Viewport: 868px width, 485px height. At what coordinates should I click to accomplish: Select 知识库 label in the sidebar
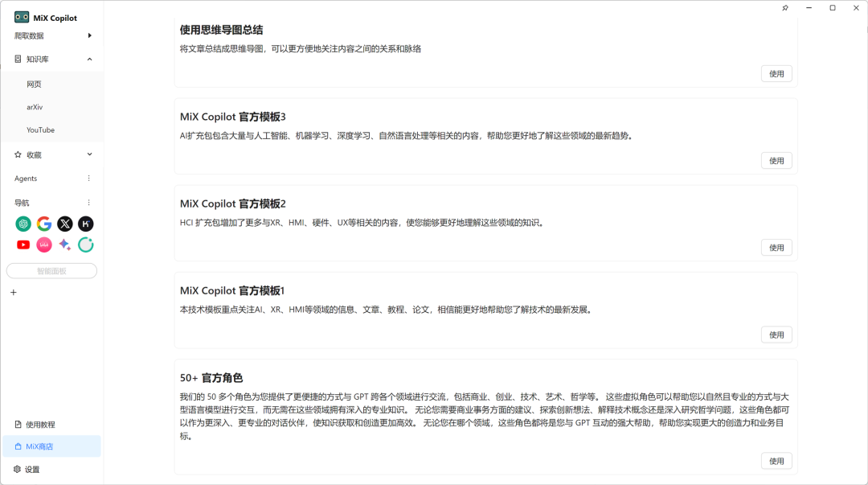(x=37, y=59)
